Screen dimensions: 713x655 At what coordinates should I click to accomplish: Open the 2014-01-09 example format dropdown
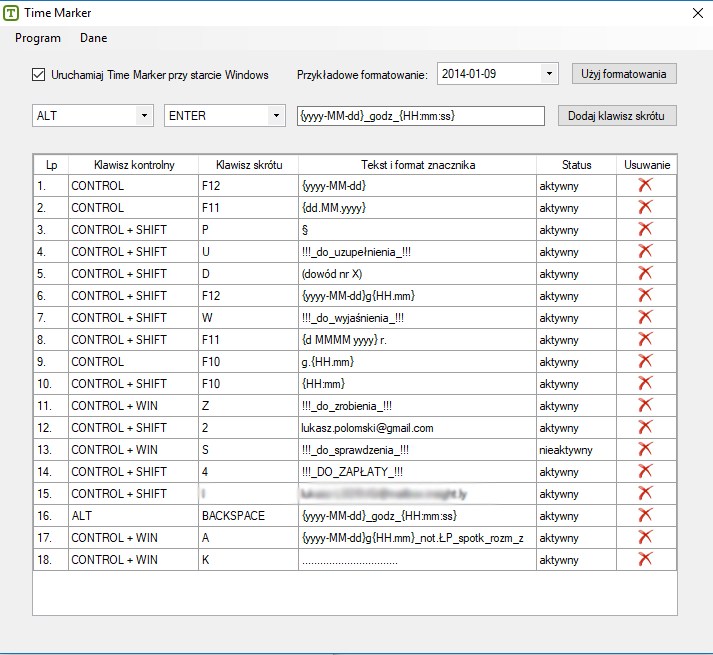click(x=549, y=74)
